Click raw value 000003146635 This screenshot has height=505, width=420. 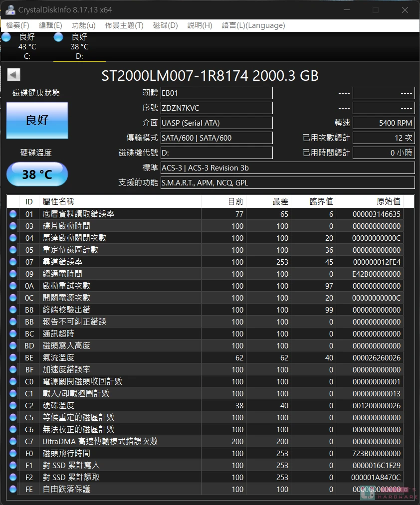point(377,214)
